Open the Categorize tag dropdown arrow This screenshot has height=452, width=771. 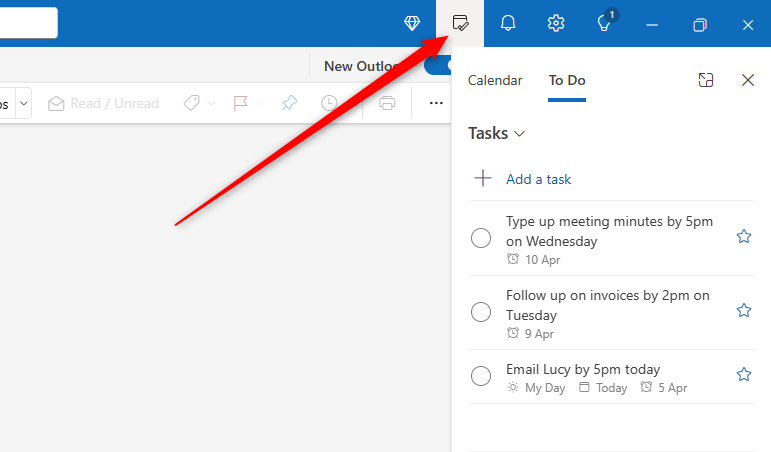pos(211,103)
